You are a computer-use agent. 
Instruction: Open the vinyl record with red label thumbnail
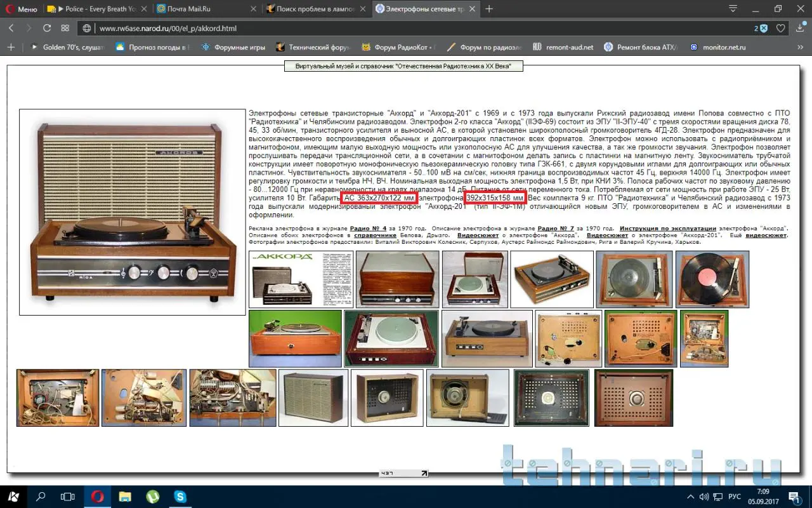click(x=712, y=279)
